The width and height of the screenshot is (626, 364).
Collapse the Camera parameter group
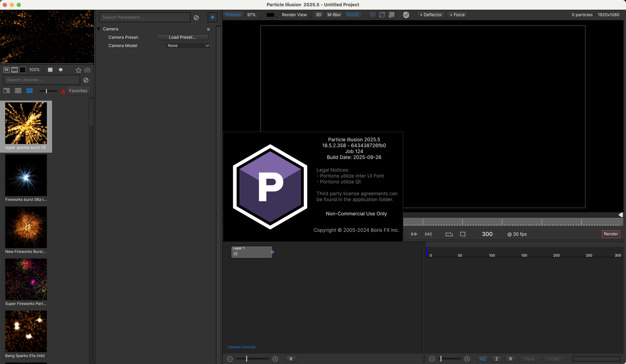[98, 29]
